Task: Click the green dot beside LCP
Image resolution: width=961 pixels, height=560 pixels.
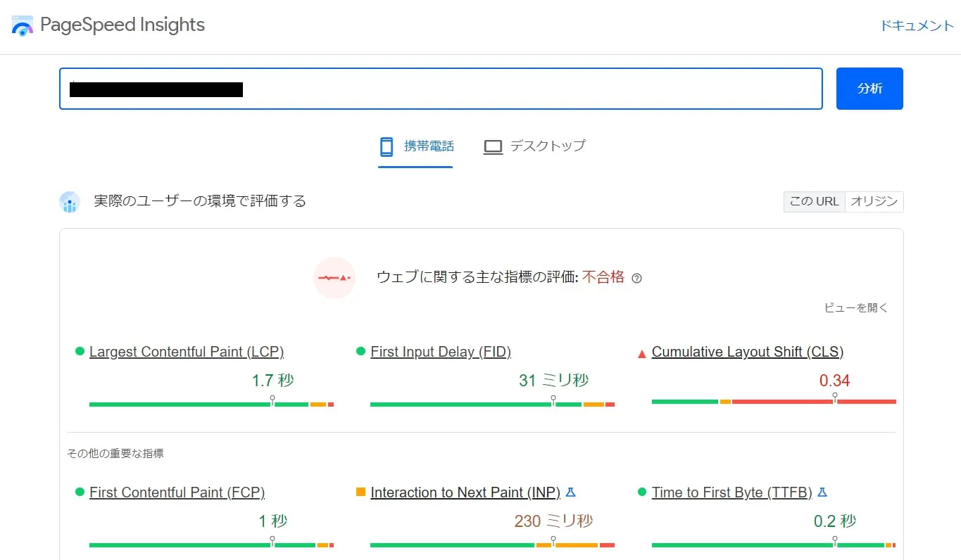Action: click(80, 351)
